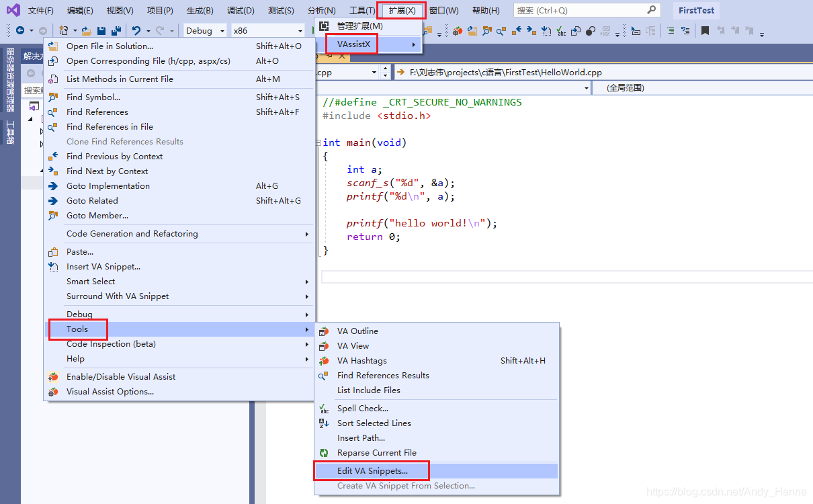Select Find References in File entry
Image resolution: width=813 pixels, height=504 pixels.
point(179,127)
